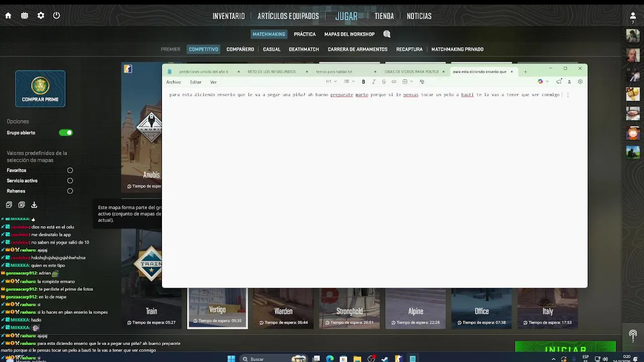
Task: Open the Windows Start menu
Action: pos(231,358)
